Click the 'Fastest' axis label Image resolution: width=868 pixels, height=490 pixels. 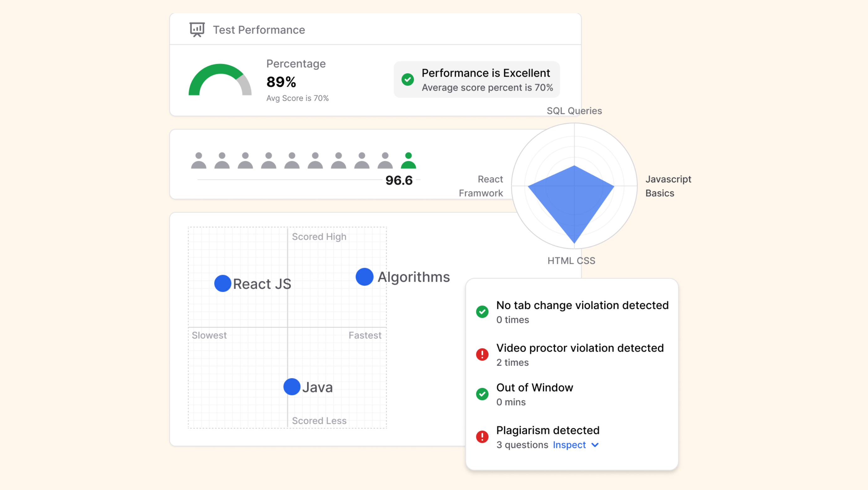365,335
